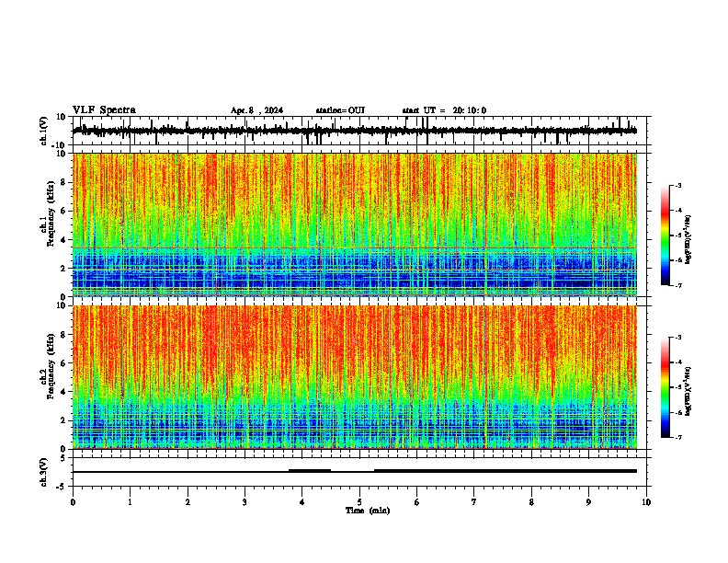Click the "station=OUI" header label
Image resolution: width=728 pixels, height=563 pixels.
click(340, 110)
